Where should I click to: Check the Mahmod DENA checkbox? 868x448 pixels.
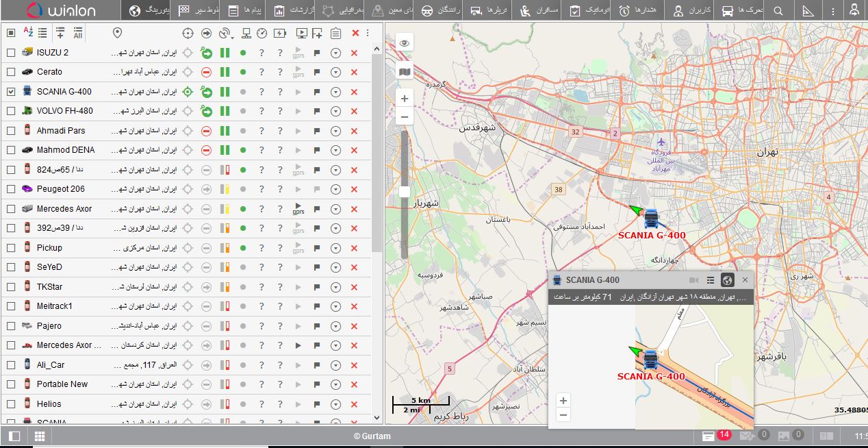(x=11, y=150)
